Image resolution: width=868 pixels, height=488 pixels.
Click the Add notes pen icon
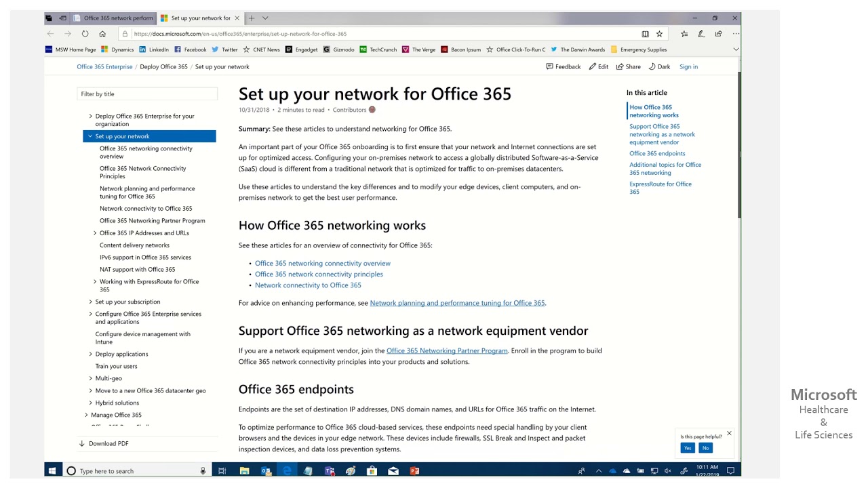pos(701,33)
